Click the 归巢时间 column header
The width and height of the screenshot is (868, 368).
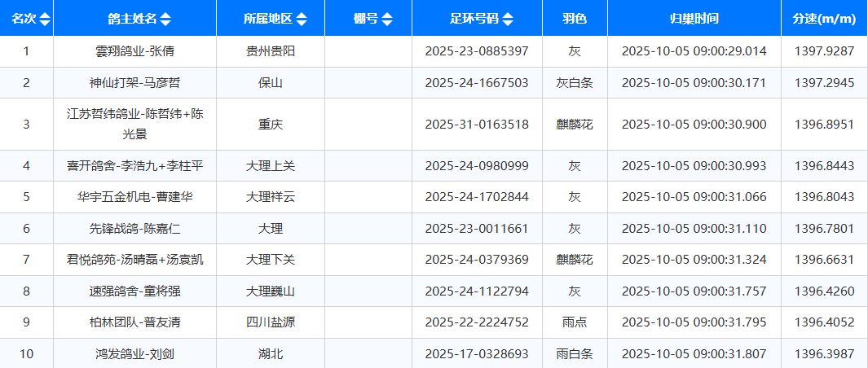coord(694,19)
